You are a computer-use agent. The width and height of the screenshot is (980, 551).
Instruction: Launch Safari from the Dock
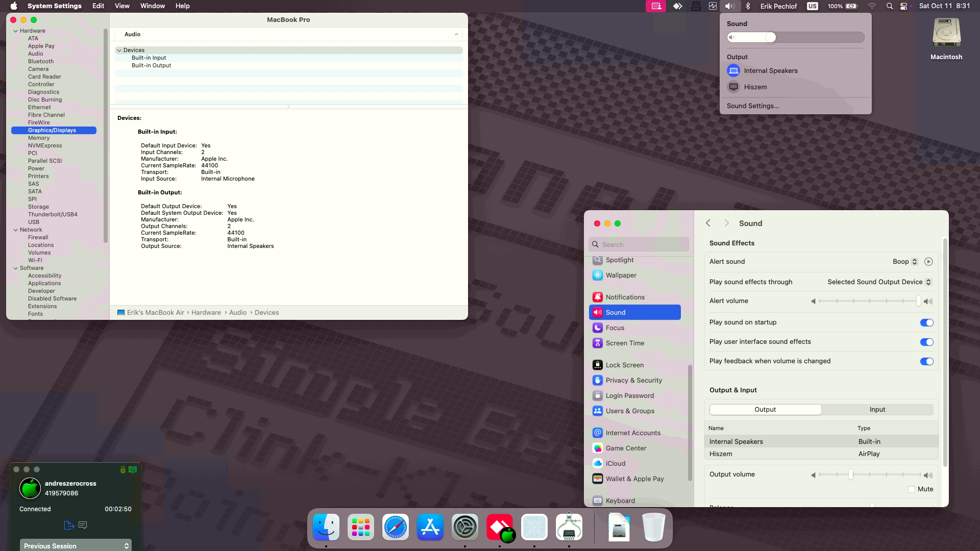tap(396, 527)
